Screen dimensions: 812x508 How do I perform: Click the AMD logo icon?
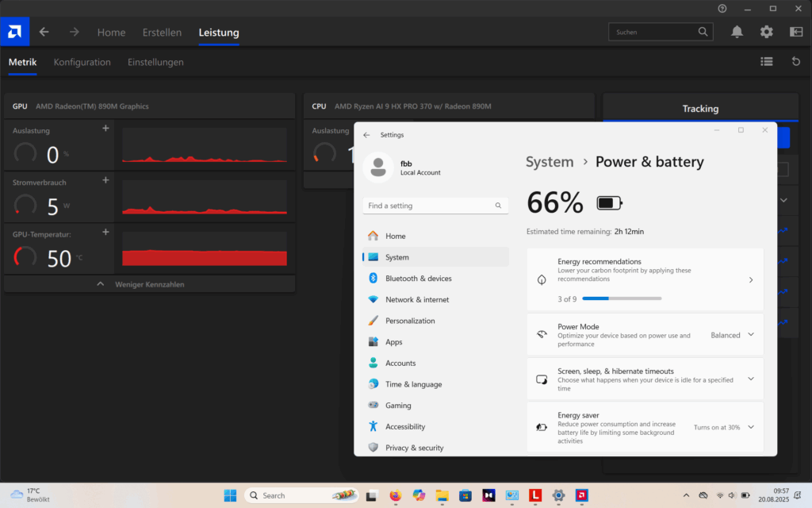coord(14,32)
